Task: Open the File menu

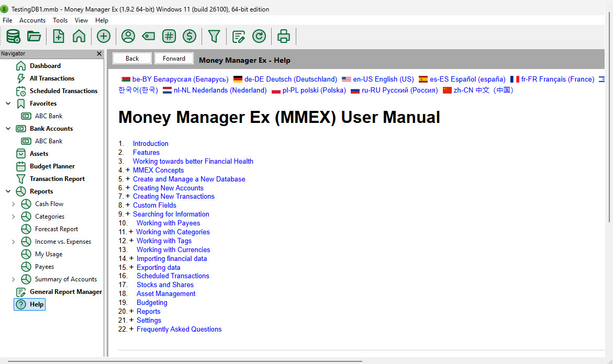Action: (x=7, y=20)
